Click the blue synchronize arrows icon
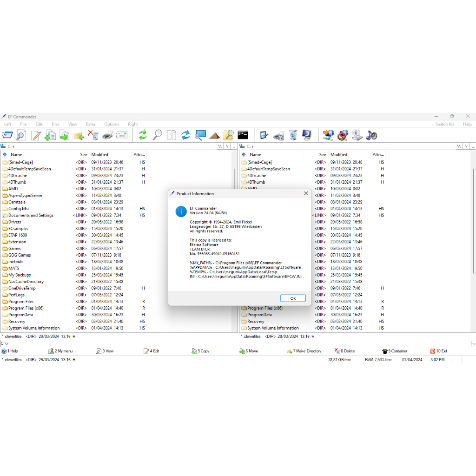 [x=186, y=135]
